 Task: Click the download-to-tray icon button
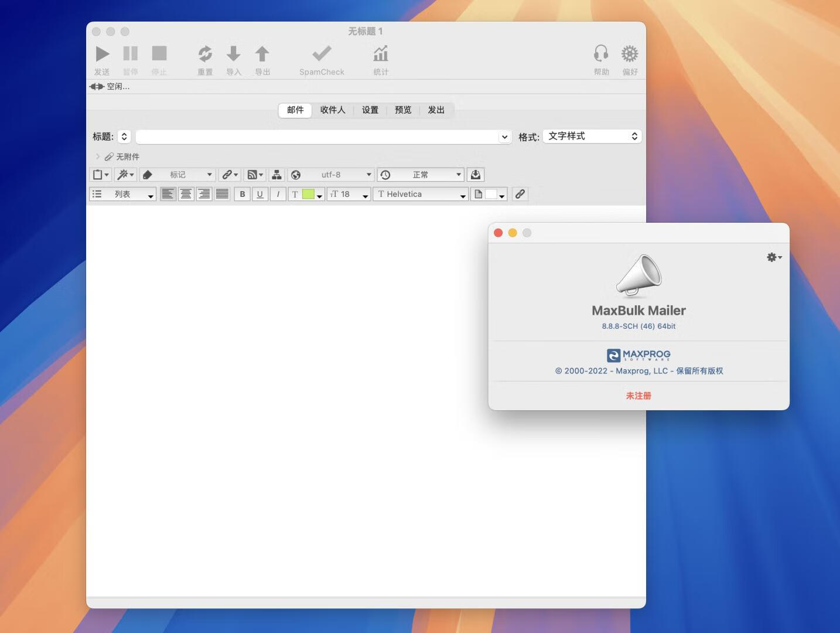pyautogui.click(x=476, y=175)
